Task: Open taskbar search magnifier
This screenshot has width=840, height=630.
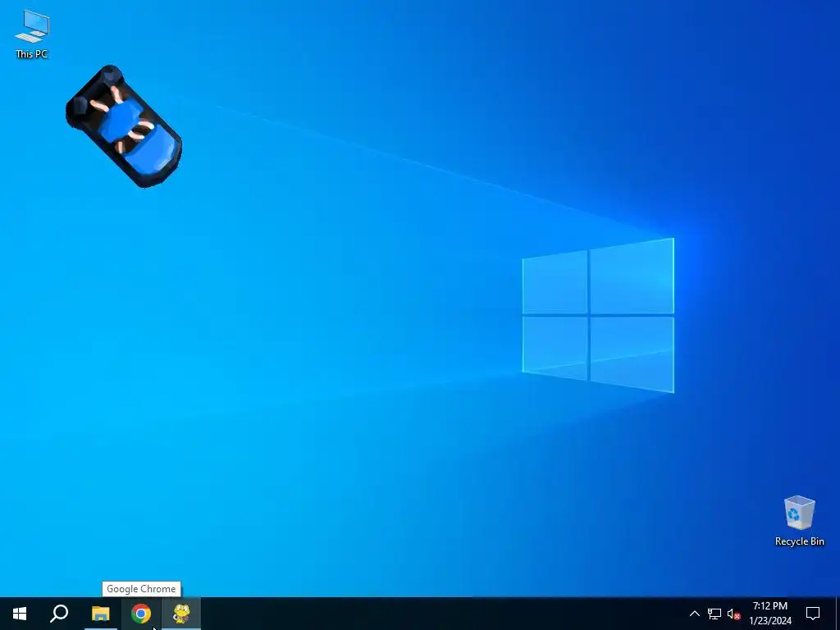Action: [x=59, y=614]
